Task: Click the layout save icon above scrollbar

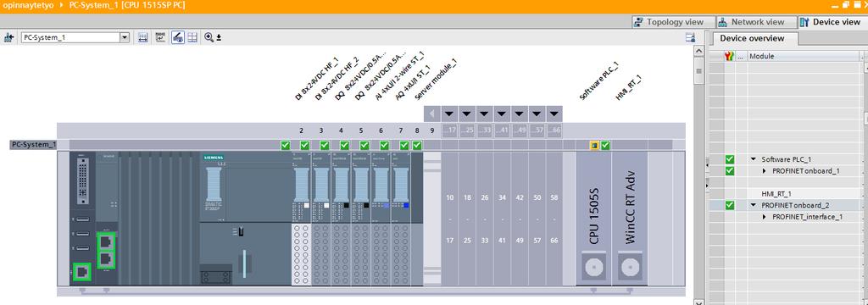Action: tap(690, 37)
